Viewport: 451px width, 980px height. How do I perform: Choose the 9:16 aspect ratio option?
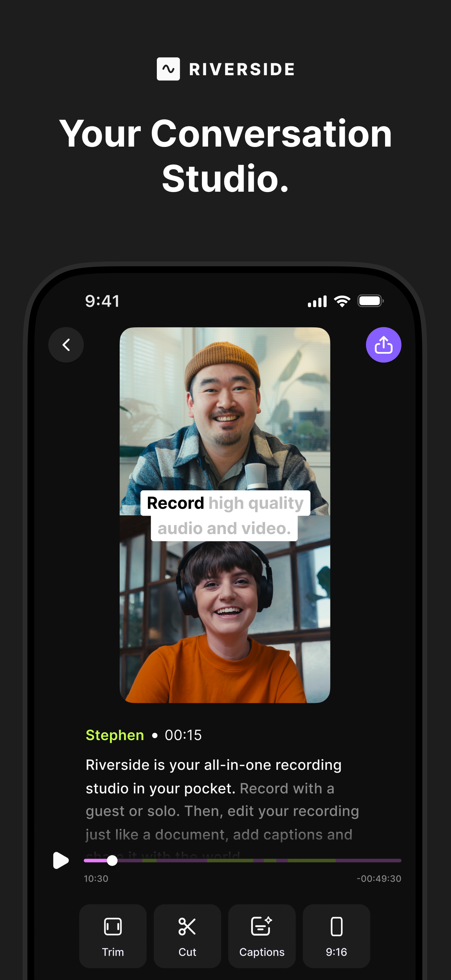click(x=336, y=936)
